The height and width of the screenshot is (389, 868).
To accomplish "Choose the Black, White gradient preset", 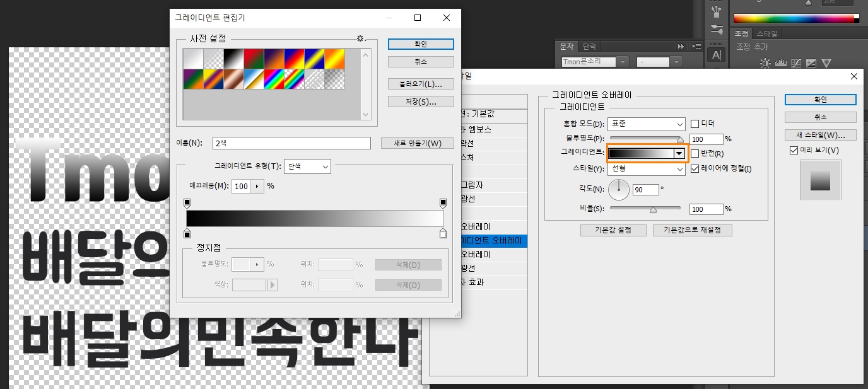I will pos(233,59).
